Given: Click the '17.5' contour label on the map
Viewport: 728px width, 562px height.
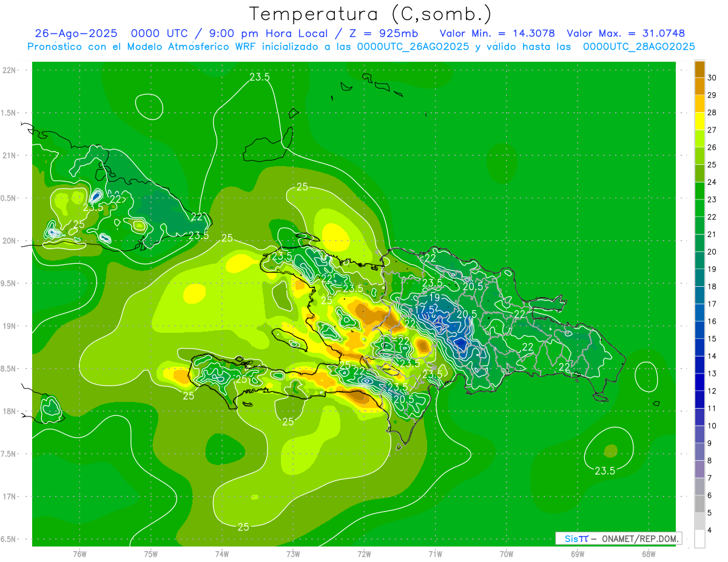Looking at the screenshot, I should (424, 309).
